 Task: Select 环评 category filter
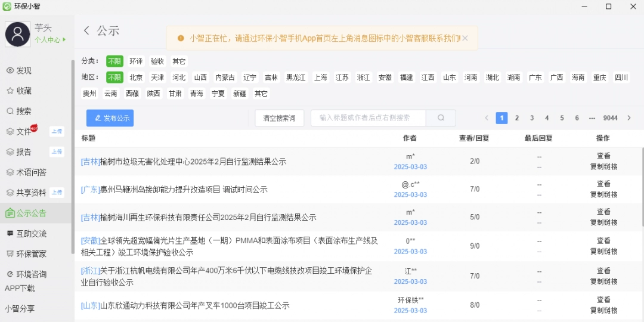[136, 61]
